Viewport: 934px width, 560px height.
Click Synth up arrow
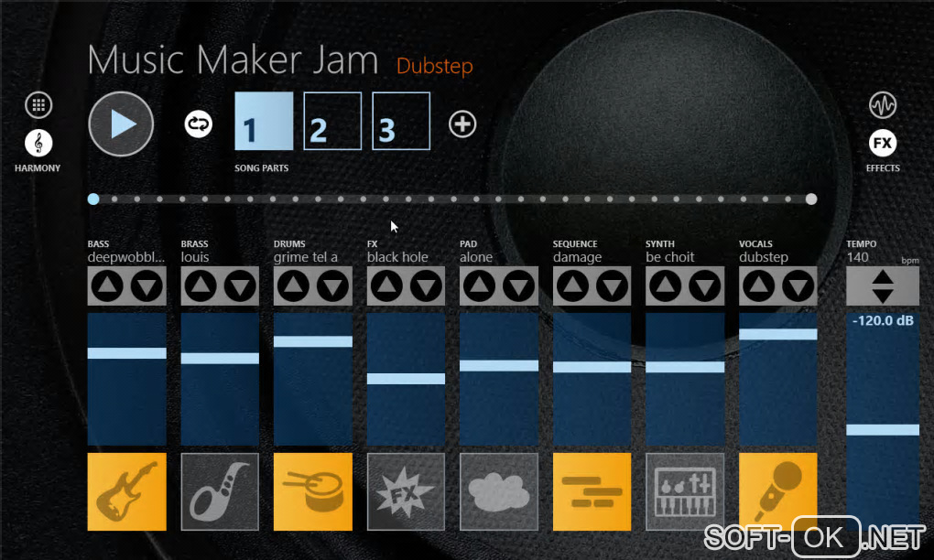point(666,286)
